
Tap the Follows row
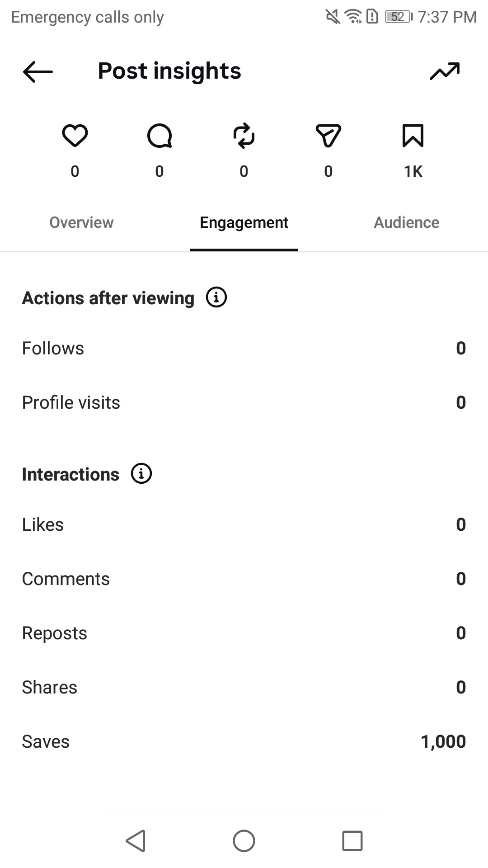coord(244,348)
